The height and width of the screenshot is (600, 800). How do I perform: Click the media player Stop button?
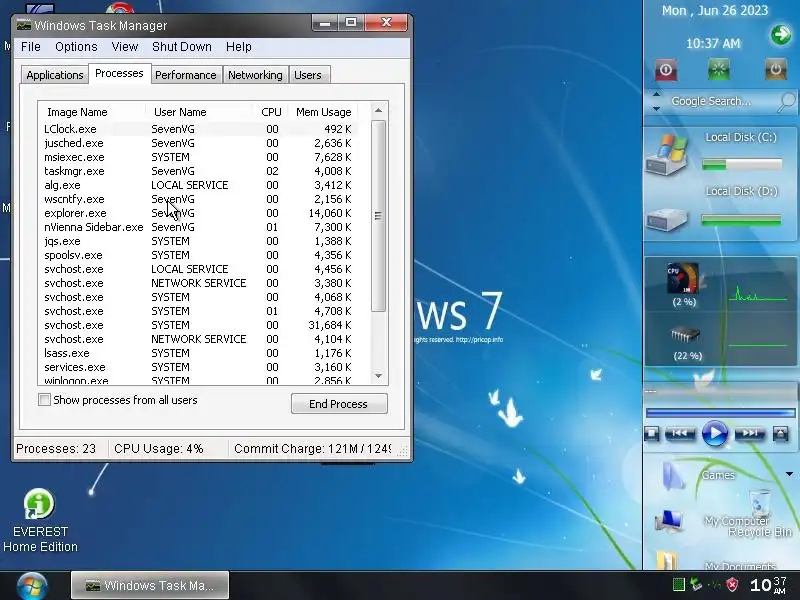click(652, 434)
